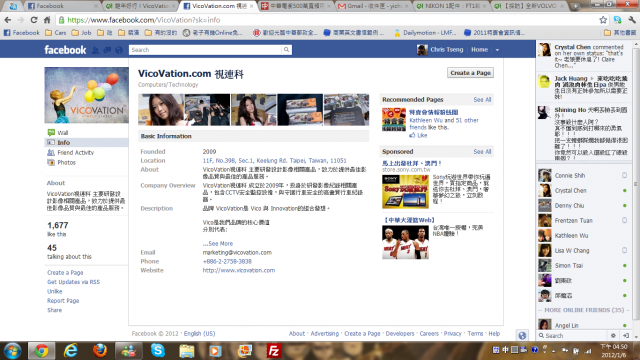Open Skype from taskbar
Image resolution: width=640 pixels, height=360 pixels.
tap(158, 351)
